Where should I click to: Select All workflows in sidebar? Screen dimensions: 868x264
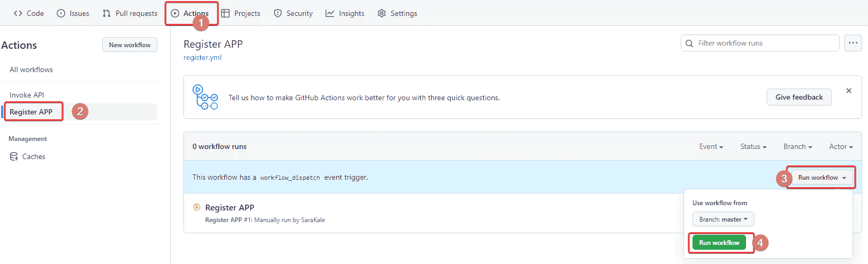31,69
